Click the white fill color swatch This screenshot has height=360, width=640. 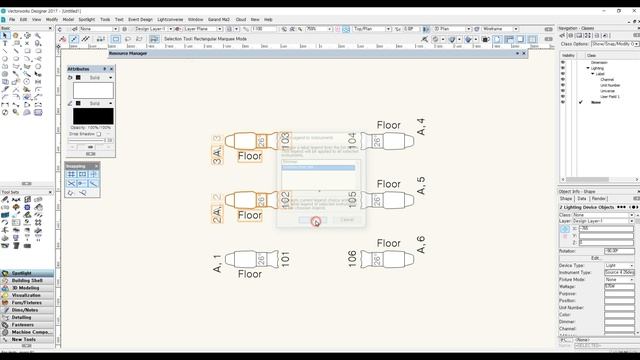(x=93, y=90)
